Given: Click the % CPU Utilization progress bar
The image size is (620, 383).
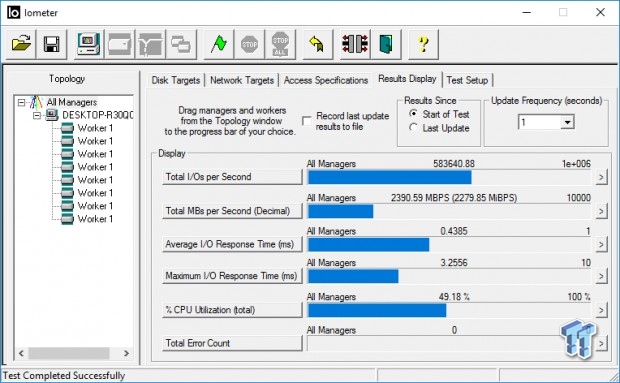Looking at the screenshot, I should click(x=449, y=310).
